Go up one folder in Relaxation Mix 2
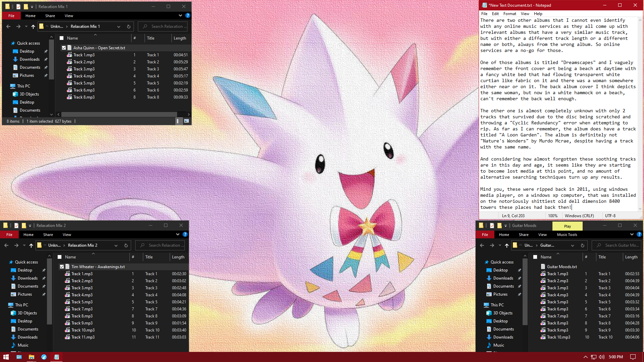Screen dimensions: 644x362 31,245
